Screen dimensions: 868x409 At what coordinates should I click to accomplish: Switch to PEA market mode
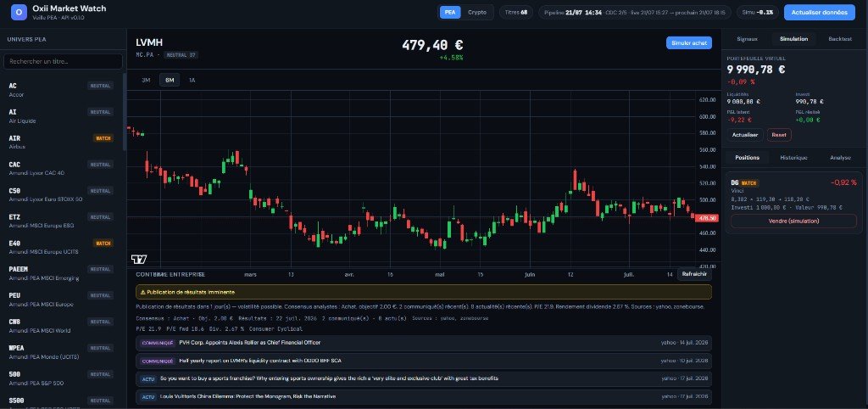tap(450, 12)
